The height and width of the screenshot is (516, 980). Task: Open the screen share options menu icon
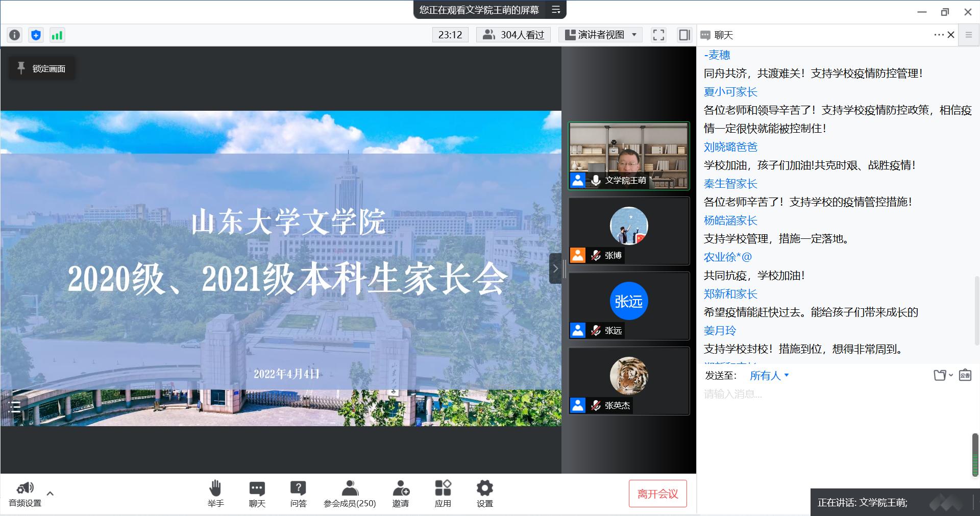(x=556, y=10)
